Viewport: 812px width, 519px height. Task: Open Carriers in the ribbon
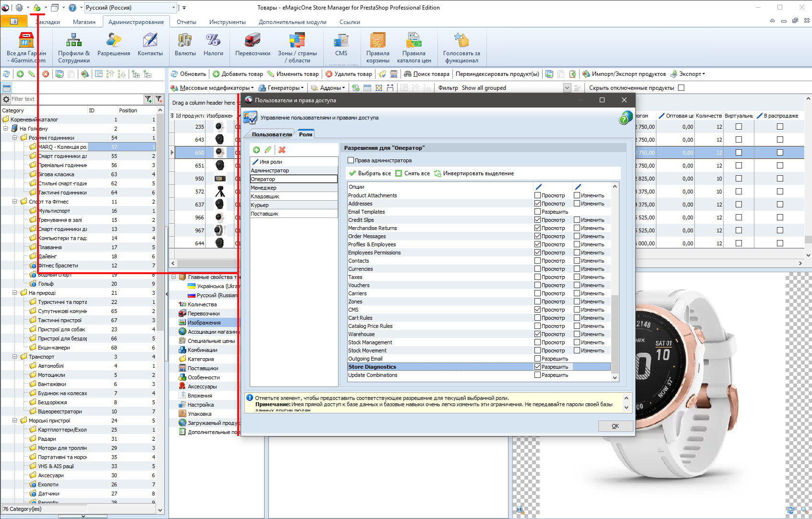click(x=253, y=44)
